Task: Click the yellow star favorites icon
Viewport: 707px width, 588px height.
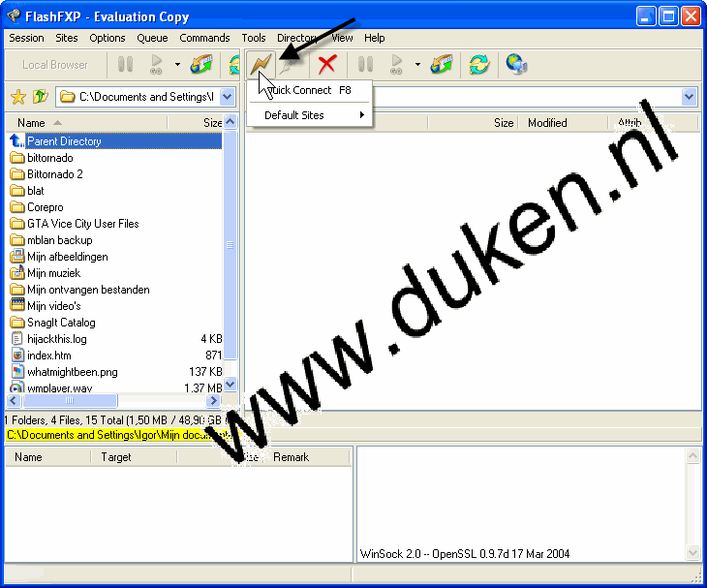Action: click(x=18, y=97)
